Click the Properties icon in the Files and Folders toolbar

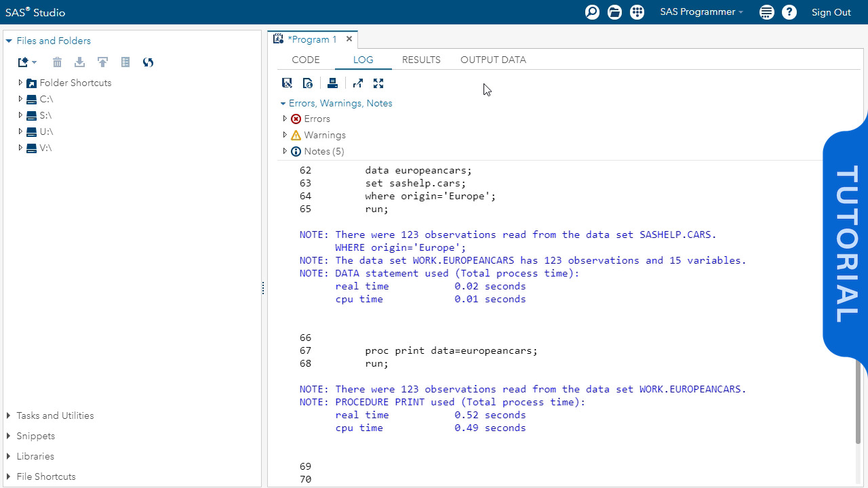coord(125,62)
